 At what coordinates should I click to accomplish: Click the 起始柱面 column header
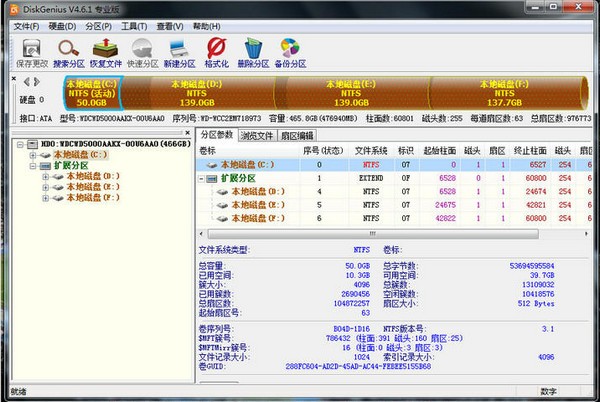pyautogui.click(x=440, y=151)
